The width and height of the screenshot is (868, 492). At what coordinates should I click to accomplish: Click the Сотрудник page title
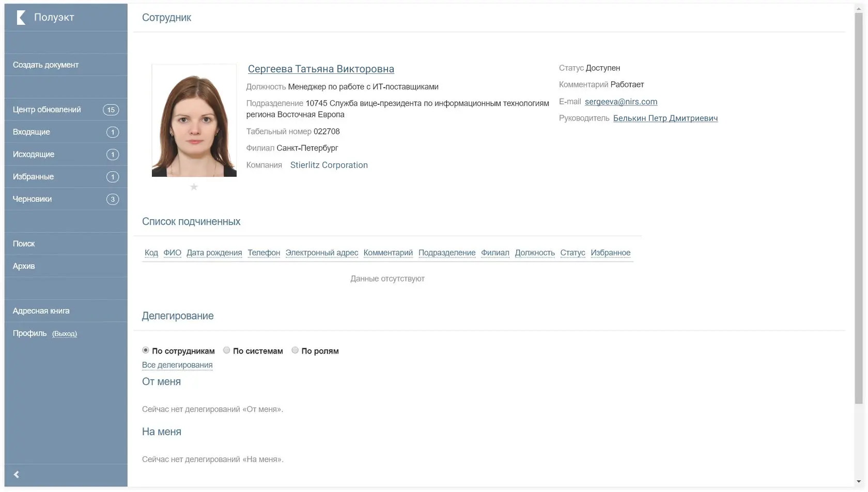167,18
